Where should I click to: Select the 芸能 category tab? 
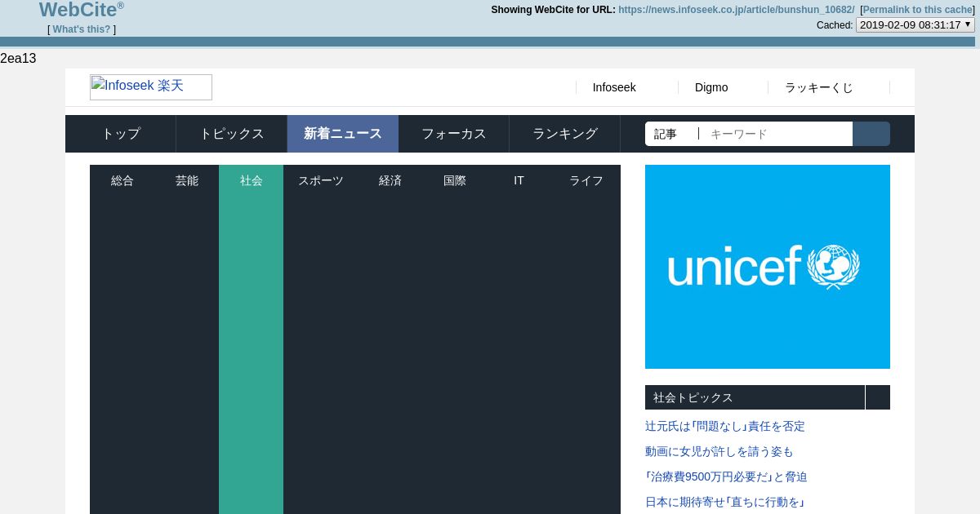click(x=187, y=180)
